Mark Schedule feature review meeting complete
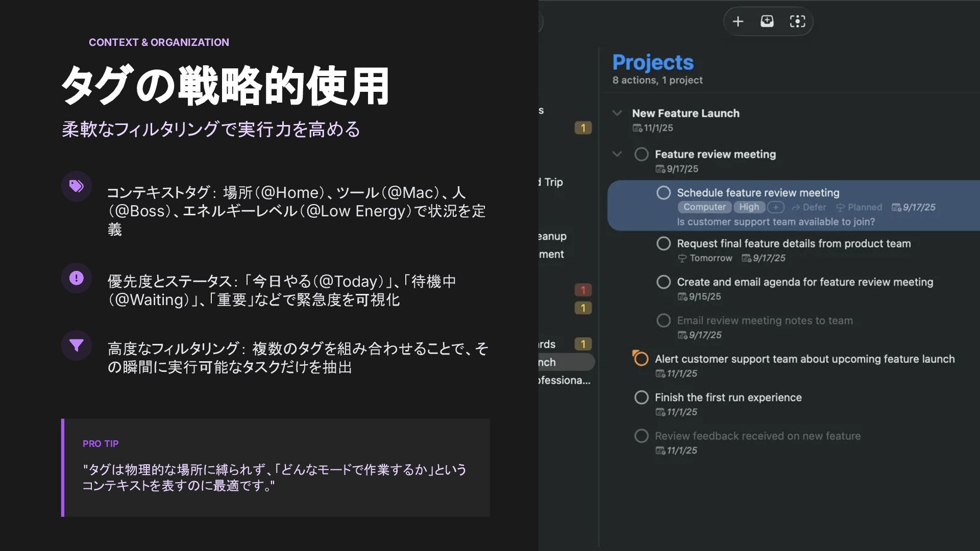The width and height of the screenshot is (980, 551). [x=663, y=193]
